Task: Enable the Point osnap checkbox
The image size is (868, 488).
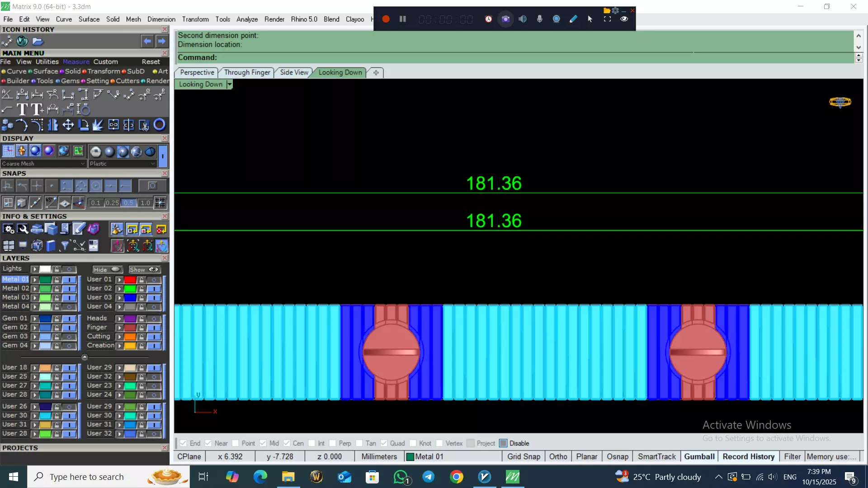Action: coord(236,443)
